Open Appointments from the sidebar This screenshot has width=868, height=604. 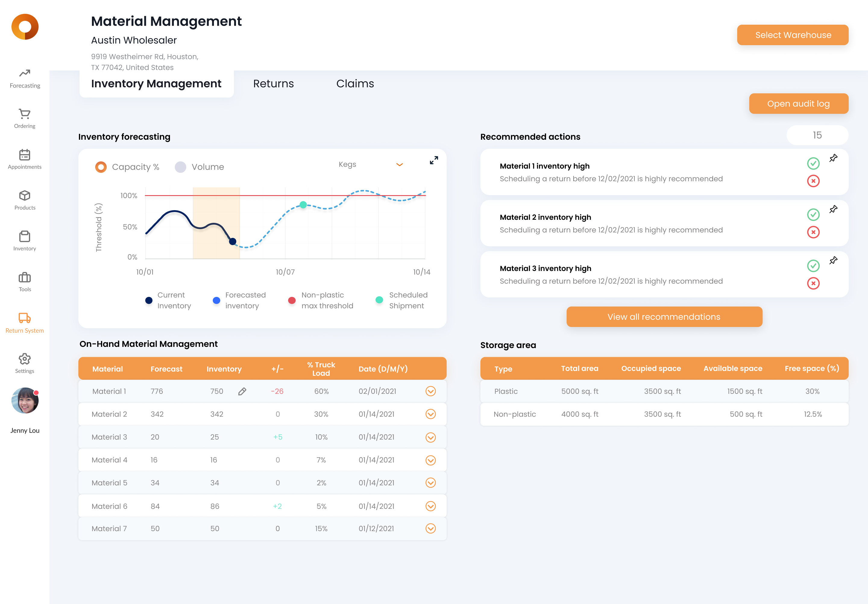(25, 159)
